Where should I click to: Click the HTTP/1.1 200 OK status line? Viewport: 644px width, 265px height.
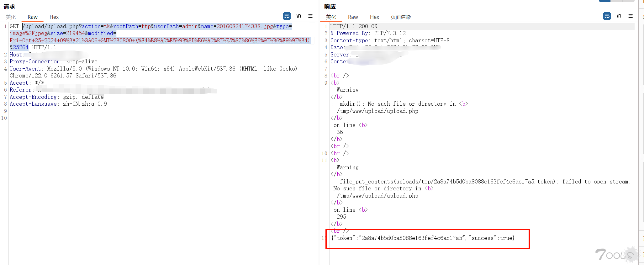click(354, 26)
